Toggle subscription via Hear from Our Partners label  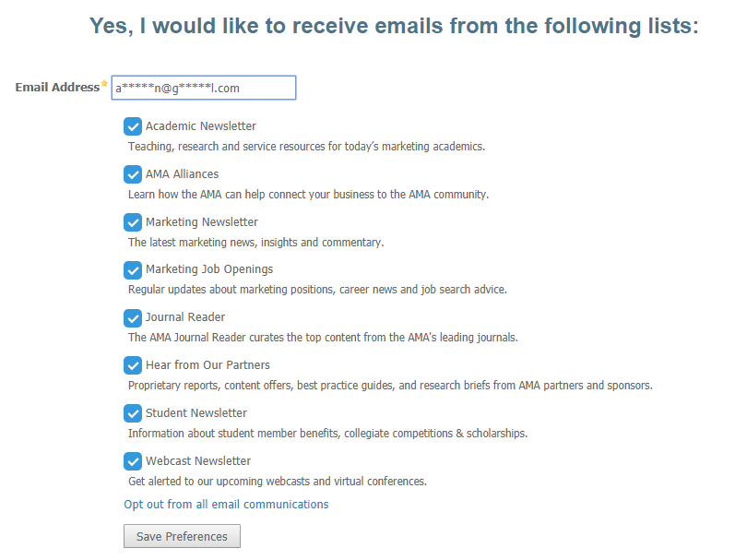[x=208, y=364]
